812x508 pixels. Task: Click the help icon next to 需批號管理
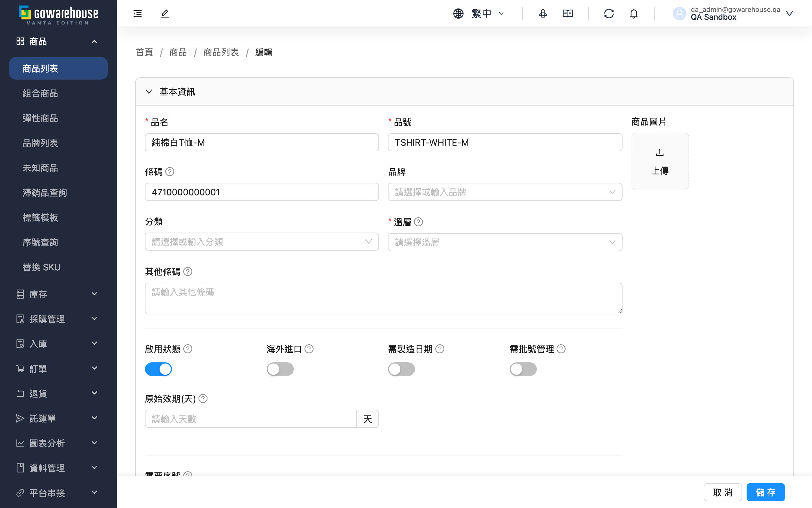561,349
